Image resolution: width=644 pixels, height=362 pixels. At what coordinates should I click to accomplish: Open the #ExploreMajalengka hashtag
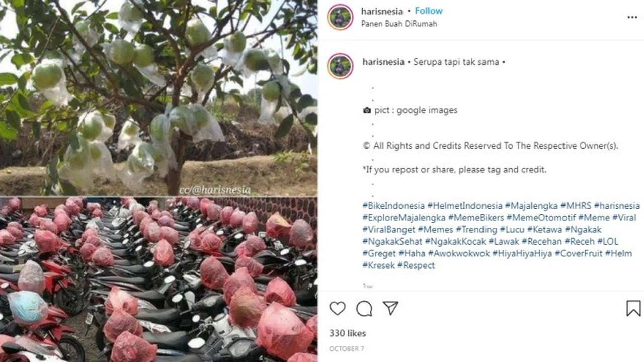pos(404,218)
